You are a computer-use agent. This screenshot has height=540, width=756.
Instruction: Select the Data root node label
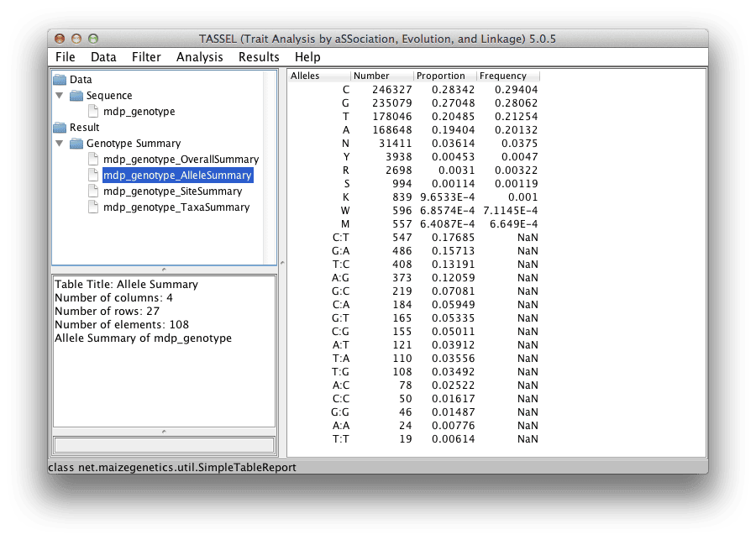tap(81, 80)
